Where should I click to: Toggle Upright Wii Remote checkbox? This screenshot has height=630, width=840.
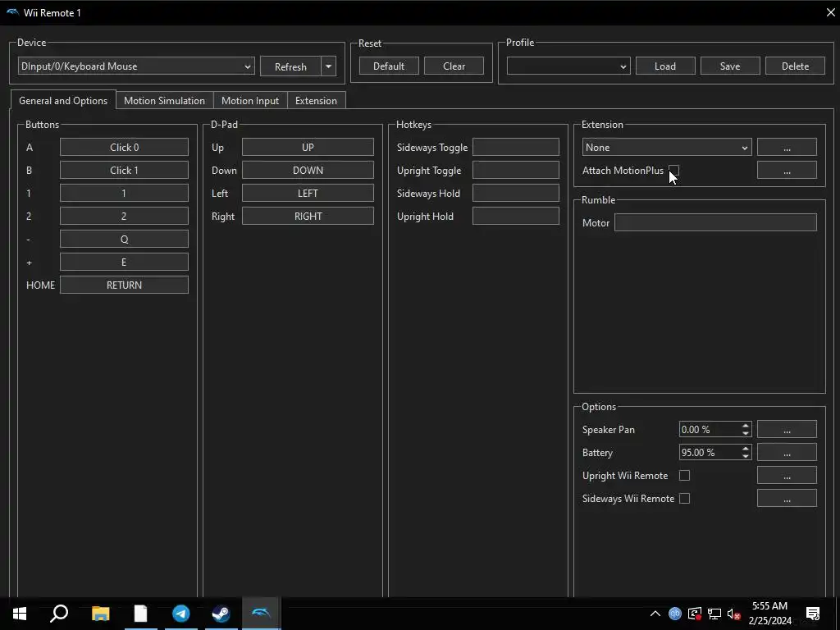(x=684, y=475)
